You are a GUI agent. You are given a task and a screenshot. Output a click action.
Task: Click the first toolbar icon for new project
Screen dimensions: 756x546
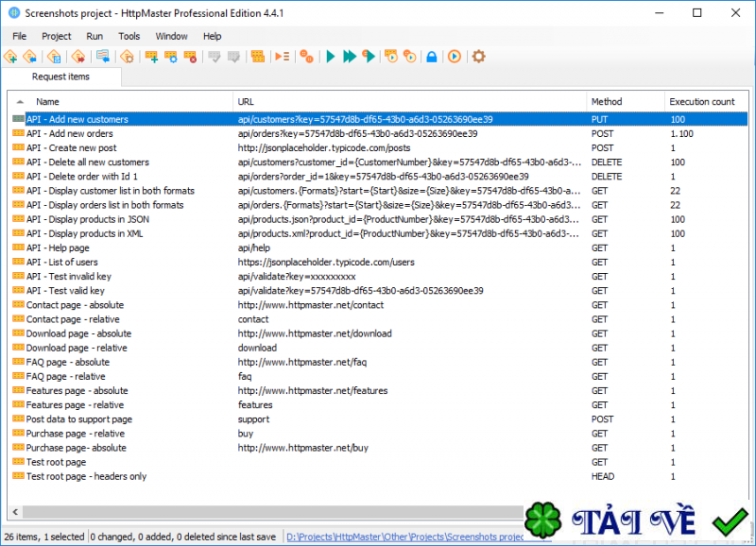click(11, 57)
